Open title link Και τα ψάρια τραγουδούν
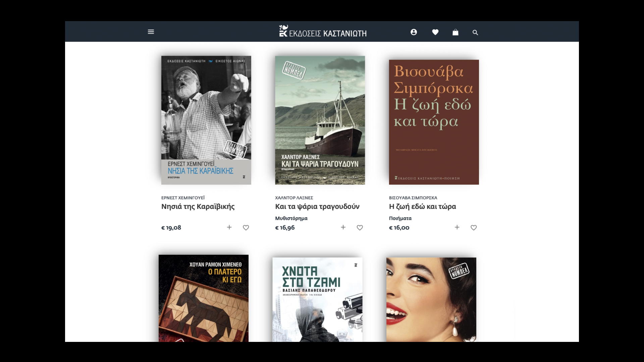The width and height of the screenshot is (644, 362). [x=317, y=206]
